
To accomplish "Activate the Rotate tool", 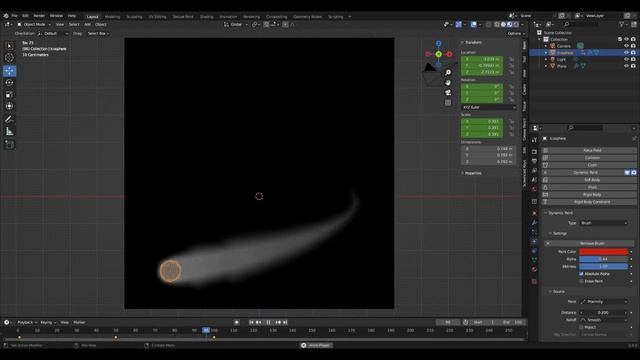I will [x=9, y=82].
